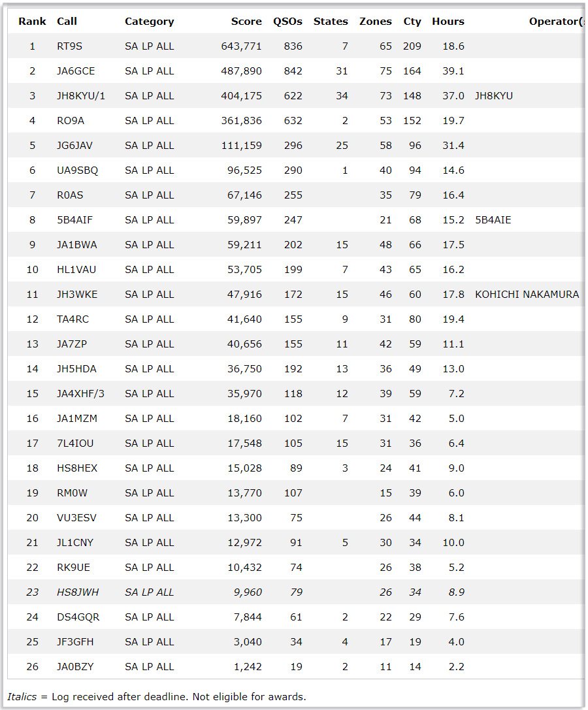
Task: Select call sign JA6GCE
Action: pos(75,71)
